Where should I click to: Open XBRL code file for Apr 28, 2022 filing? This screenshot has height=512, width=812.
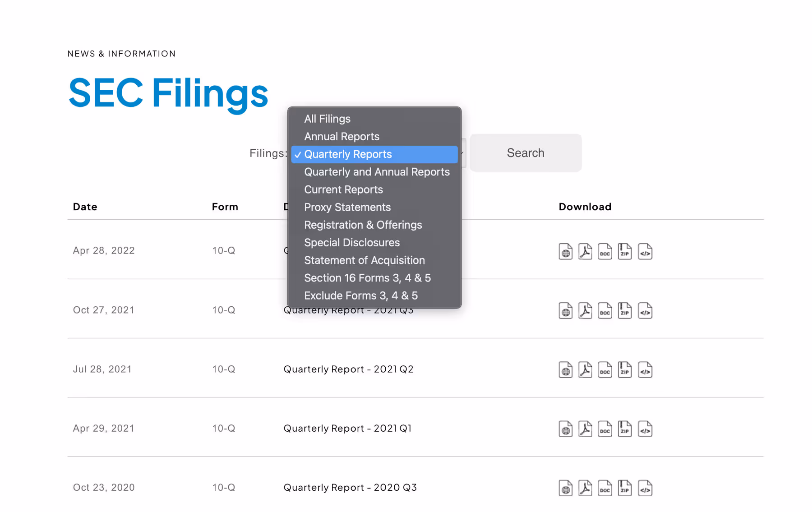[x=645, y=251]
